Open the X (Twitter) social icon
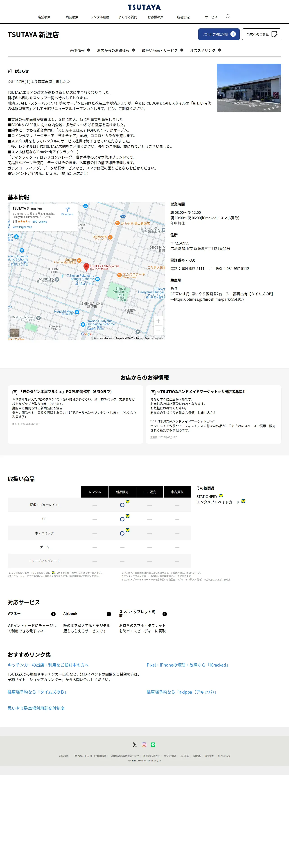This screenshot has height=868, width=289. pos(135,745)
